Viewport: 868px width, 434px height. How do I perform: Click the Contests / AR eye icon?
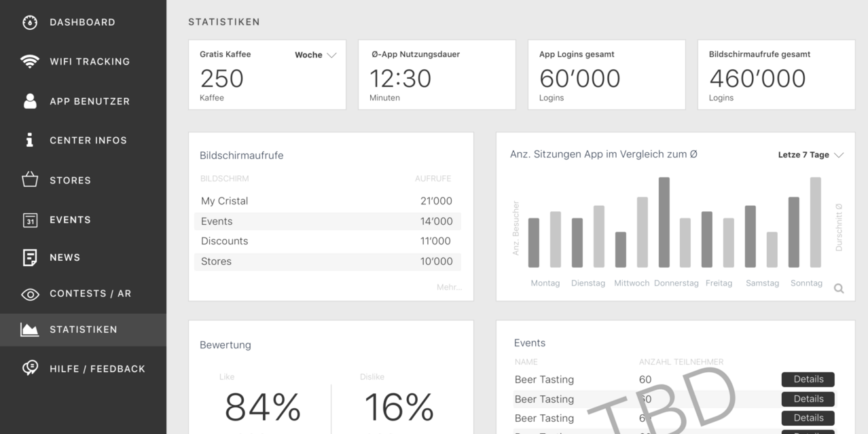(30, 294)
